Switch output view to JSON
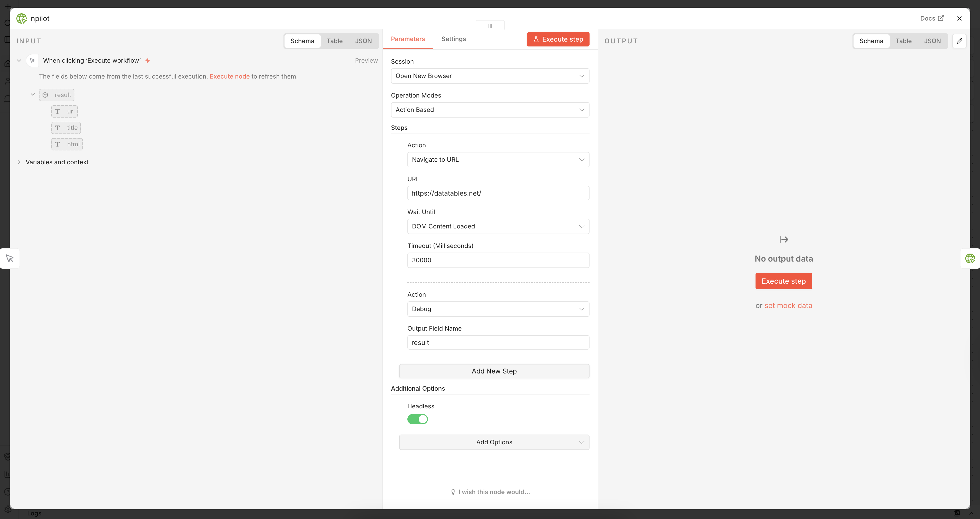The width and height of the screenshot is (980, 519). [932, 41]
